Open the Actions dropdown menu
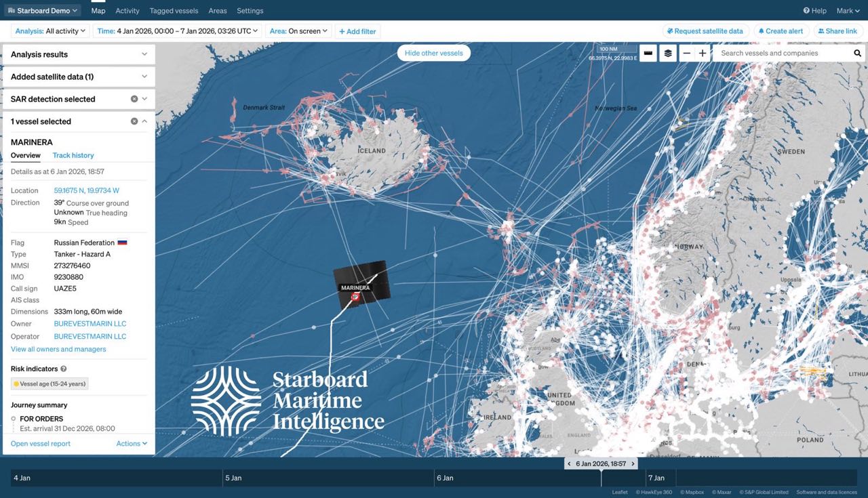Screen dimensions: 868x498 (132, 444)
